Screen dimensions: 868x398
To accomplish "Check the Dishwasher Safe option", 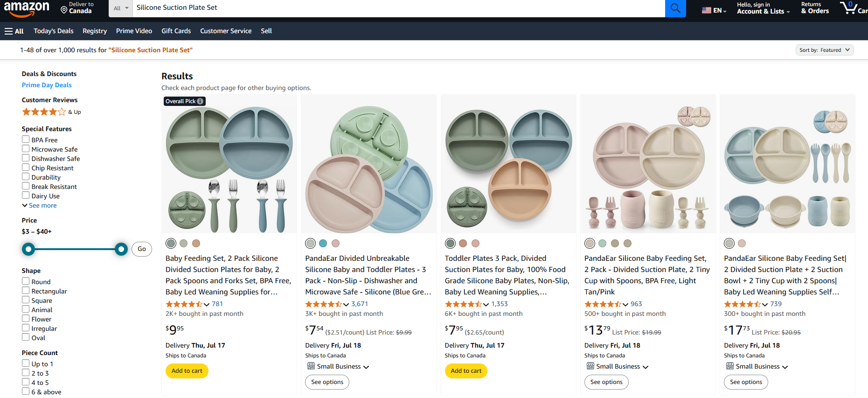I will click(x=26, y=158).
